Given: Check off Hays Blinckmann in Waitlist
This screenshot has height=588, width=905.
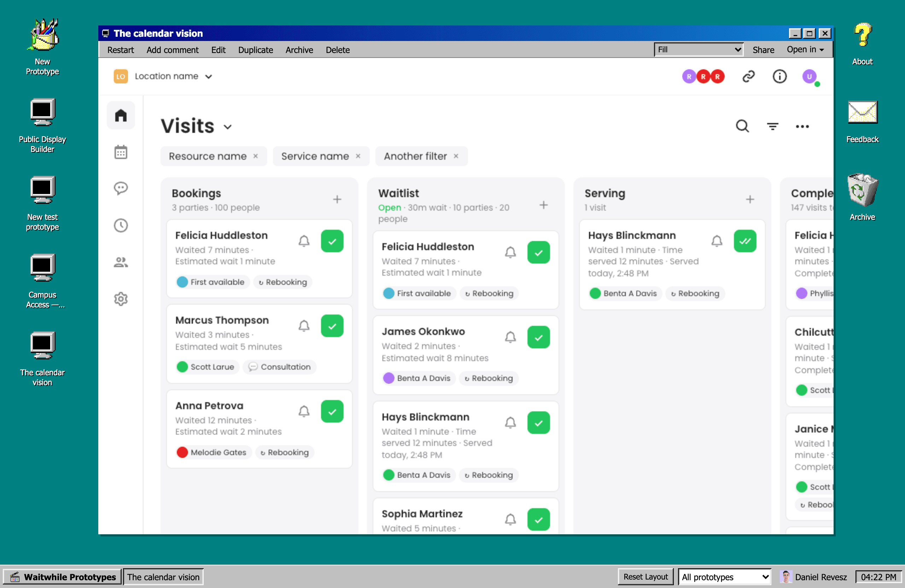Looking at the screenshot, I should (x=538, y=423).
